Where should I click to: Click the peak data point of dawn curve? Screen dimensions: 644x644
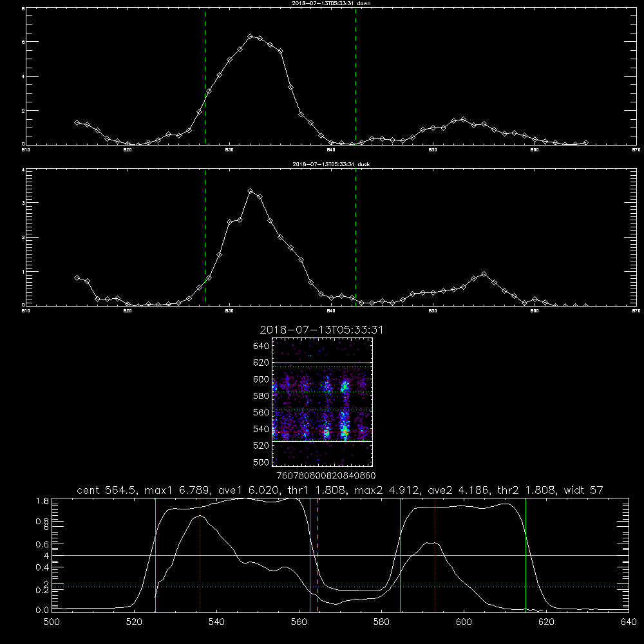(250, 37)
